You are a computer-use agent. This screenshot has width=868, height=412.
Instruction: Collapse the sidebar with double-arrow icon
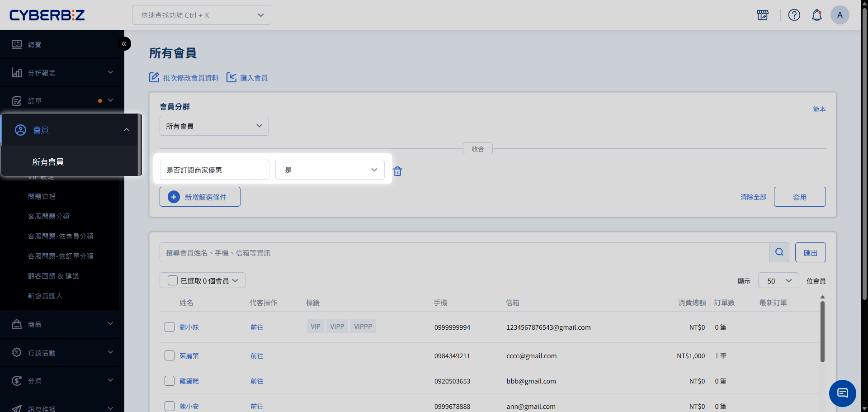coord(124,44)
